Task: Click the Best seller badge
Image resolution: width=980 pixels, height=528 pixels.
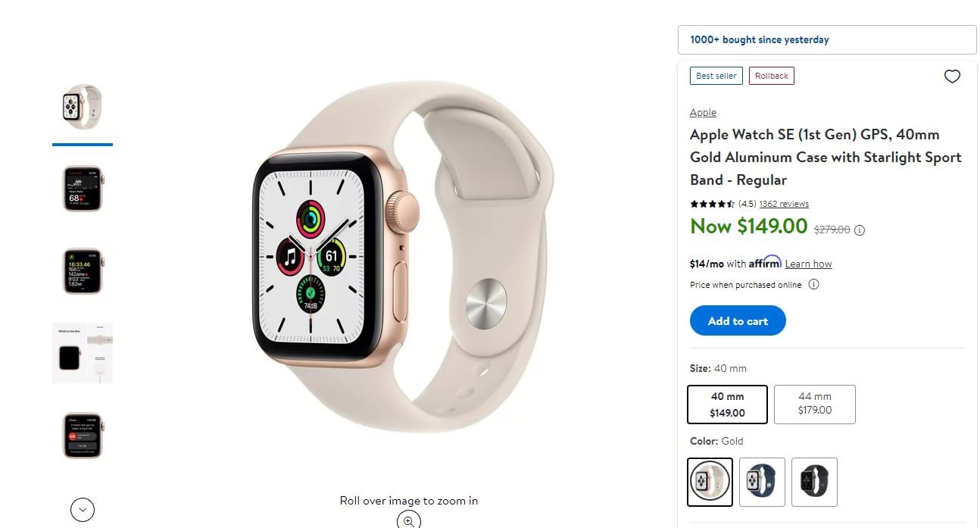Action: tap(716, 76)
